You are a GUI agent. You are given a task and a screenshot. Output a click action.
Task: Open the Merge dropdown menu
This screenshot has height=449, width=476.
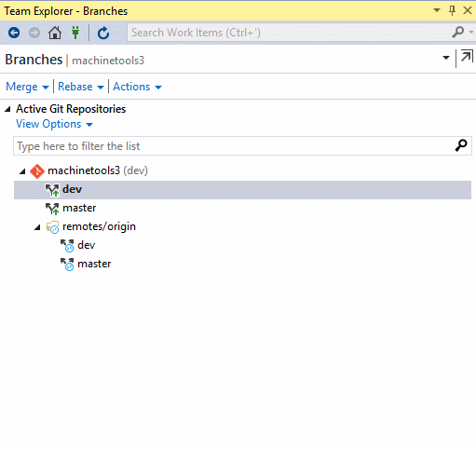pyautogui.click(x=27, y=87)
